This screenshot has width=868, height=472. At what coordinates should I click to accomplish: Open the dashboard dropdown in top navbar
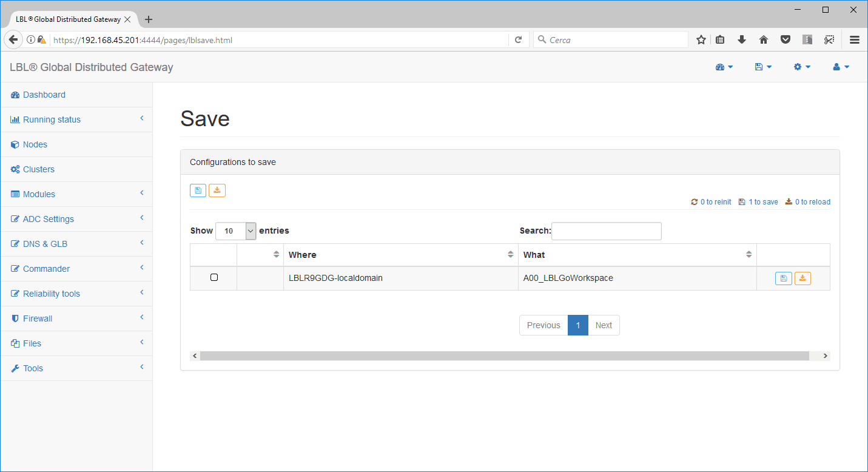724,67
